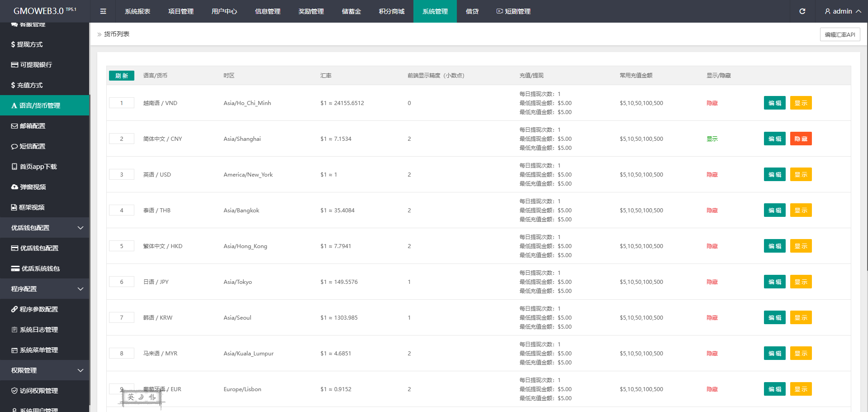Screen dimensions: 868x412
Task: Expand the admin user dropdown
Action: coord(842,11)
